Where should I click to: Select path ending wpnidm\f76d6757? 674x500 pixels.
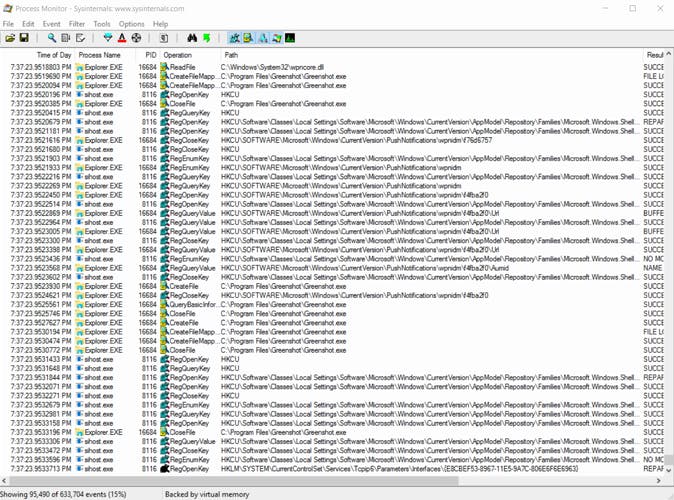[x=356, y=140]
